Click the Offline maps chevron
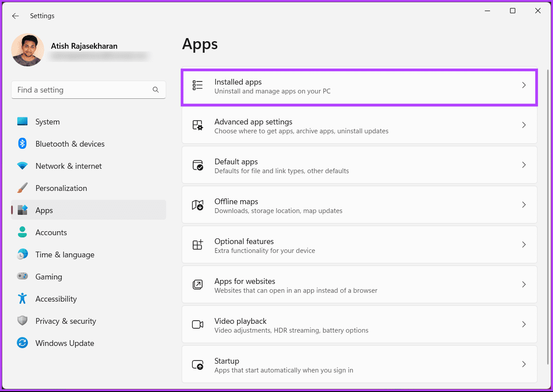The height and width of the screenshot is (392, 553). click(x=524, y=205)
